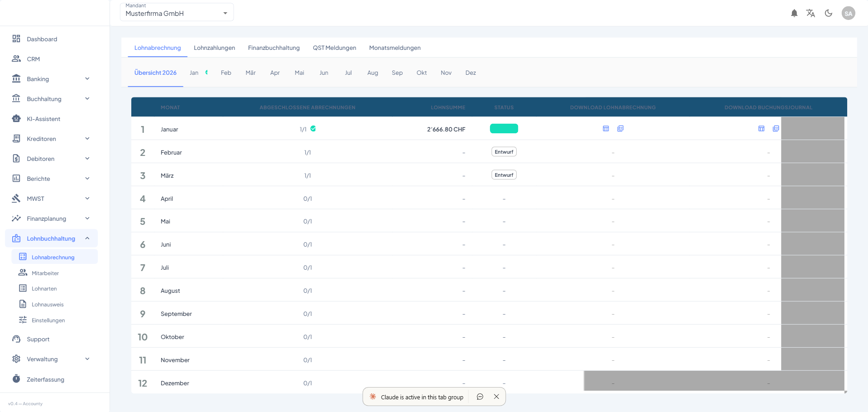868x412 pixels.
Task: Download January Lohnabrechnung PDF collection icon
Action: click(x=620, y=129)
